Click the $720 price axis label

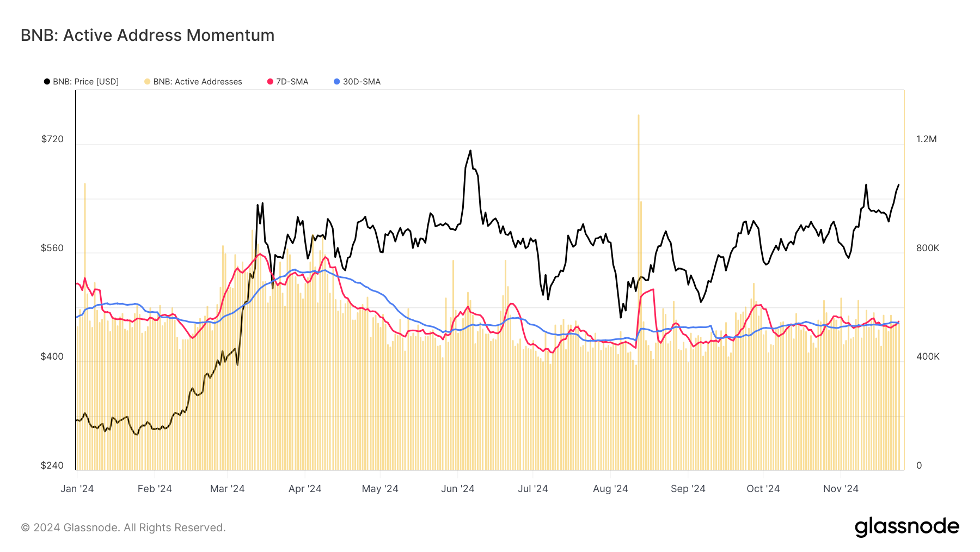52,139
